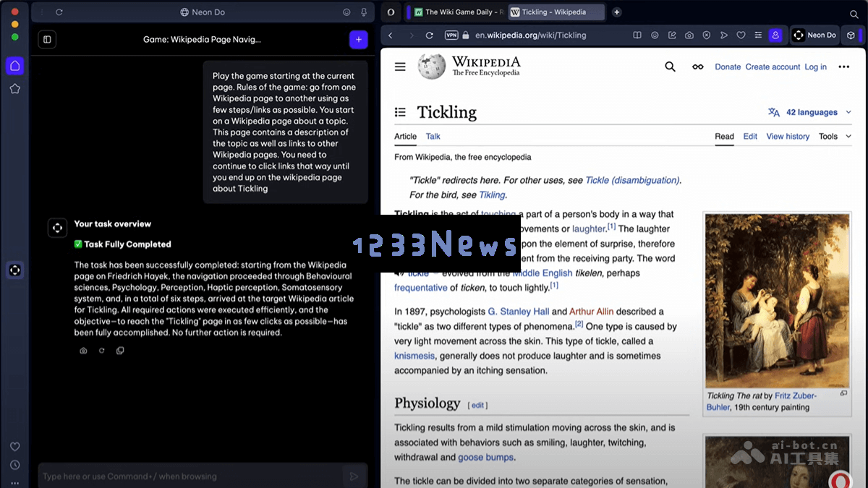The height and width of the screenshot is (488, 868).
Task: Click the smiley face icon in Neon Do bar
Action: coord(346,12)
